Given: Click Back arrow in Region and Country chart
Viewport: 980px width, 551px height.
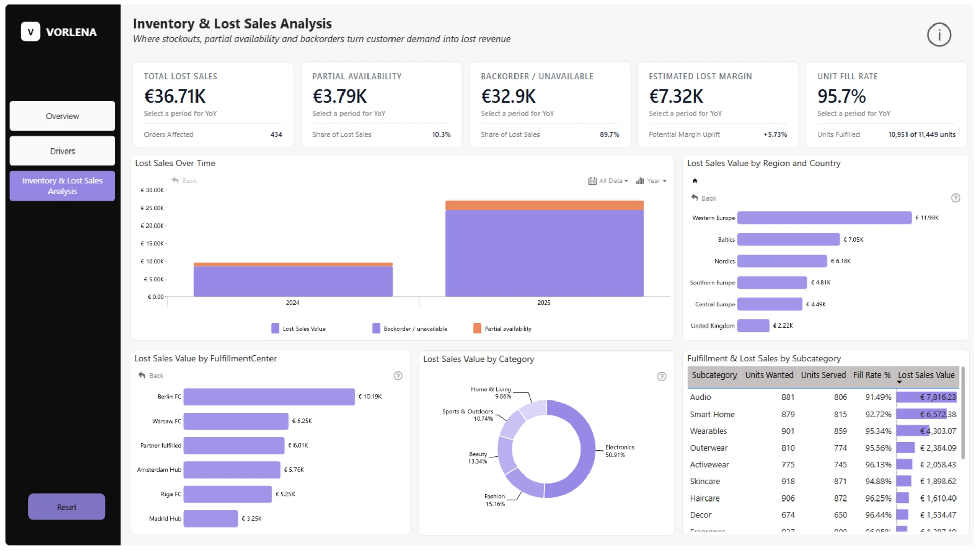Looking at the screenshot, I should 695,197.
